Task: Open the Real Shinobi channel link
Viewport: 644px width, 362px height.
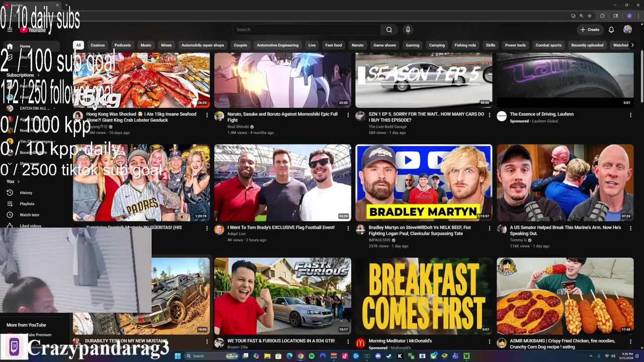Action: [x=239, y=127]
